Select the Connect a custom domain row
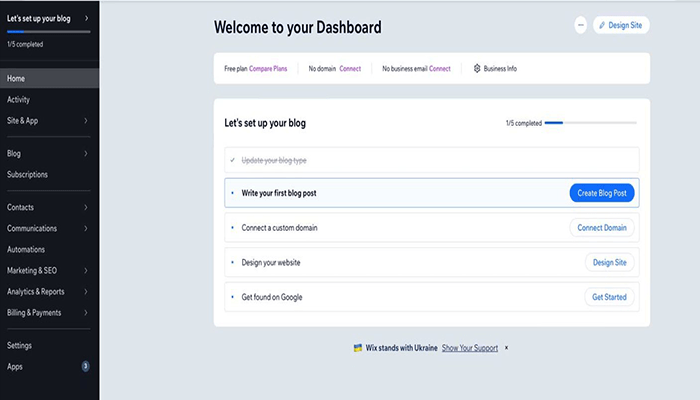The width and height of the screenshot is (700, 400). 432,228
